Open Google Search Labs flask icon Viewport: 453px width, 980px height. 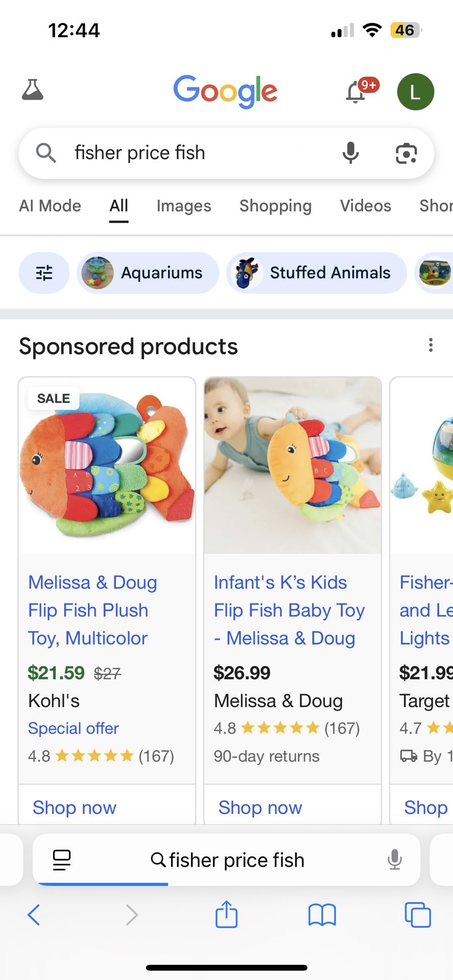coord(33,90)
